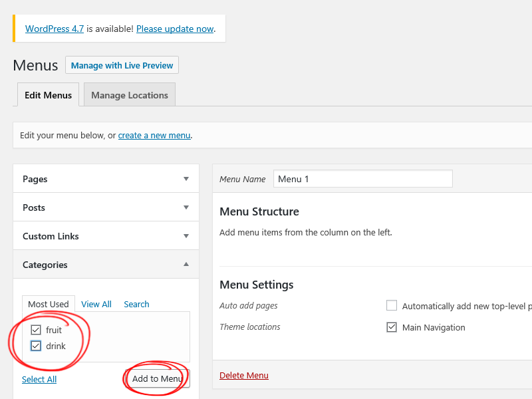Click the Delete Menu link
The width and height of the screenshot is (532, 399).
[x=244, y=376]
